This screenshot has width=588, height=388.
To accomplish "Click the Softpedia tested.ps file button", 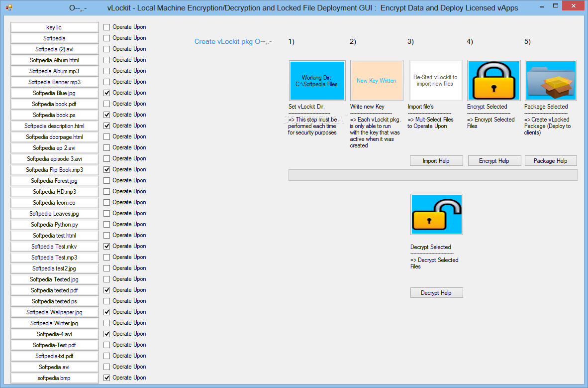I will coord(54,301).
